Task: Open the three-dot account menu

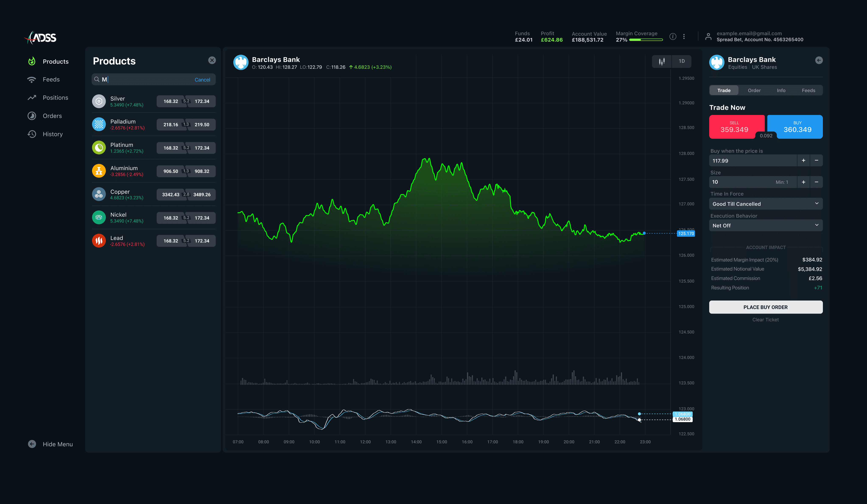Action: pos(684,36)
